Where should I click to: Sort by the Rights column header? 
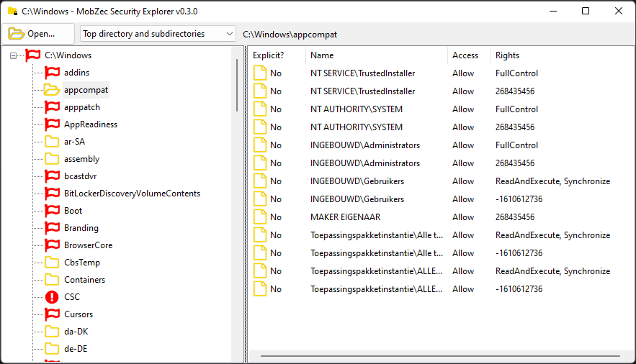507,55
